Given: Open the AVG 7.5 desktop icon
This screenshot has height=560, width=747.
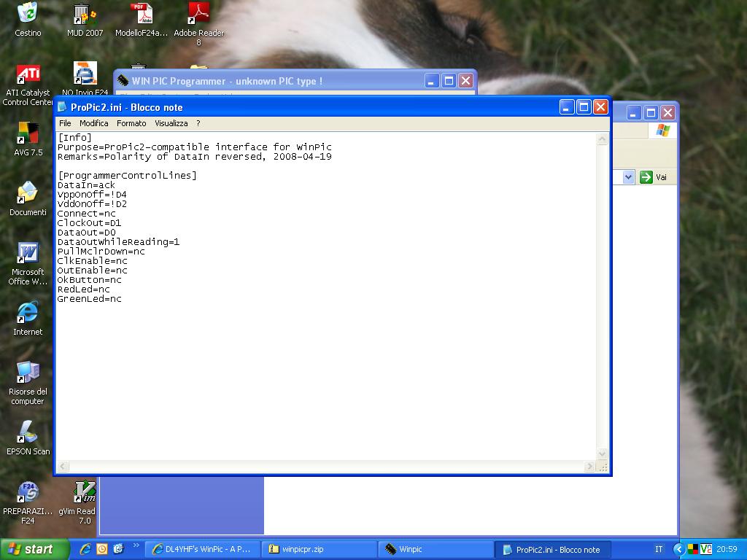Looking at the screenshot, I should coord(28,134).
